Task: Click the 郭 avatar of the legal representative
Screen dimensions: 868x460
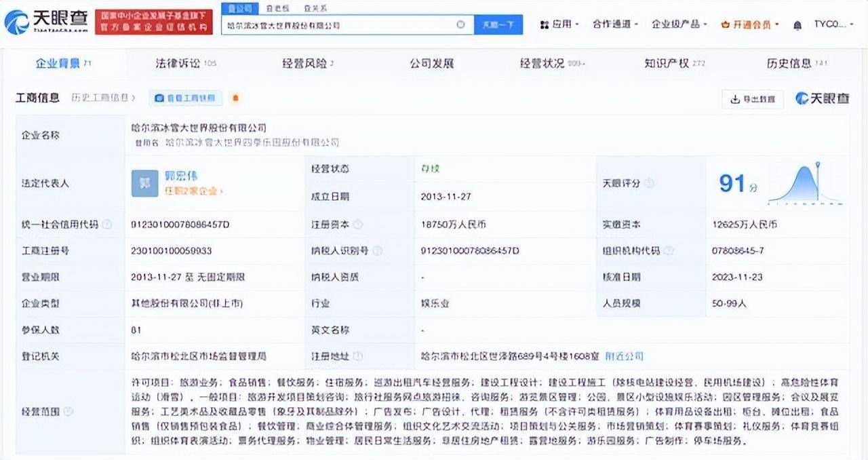Action: coord(144,183)
